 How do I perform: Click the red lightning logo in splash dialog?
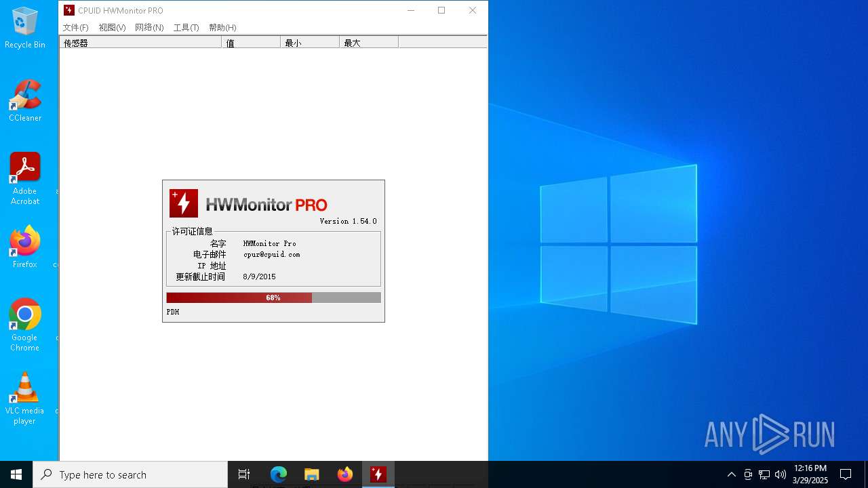coord(183,203)
